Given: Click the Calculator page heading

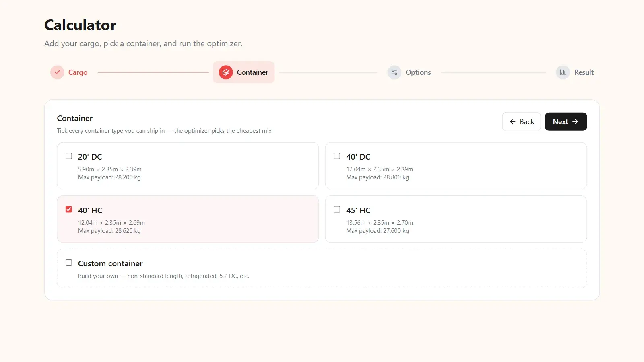Looking at the screenshot, I should click(x=80, y=25).
